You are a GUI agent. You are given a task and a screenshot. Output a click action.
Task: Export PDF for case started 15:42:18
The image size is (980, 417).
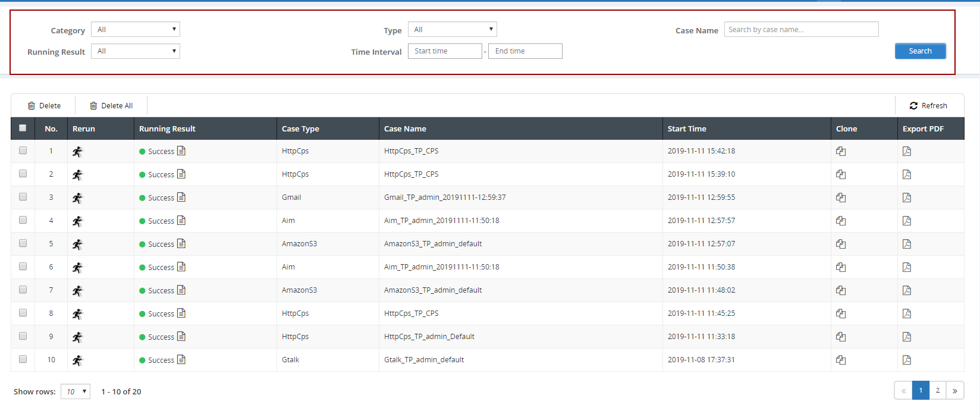(x=907, y=151)
